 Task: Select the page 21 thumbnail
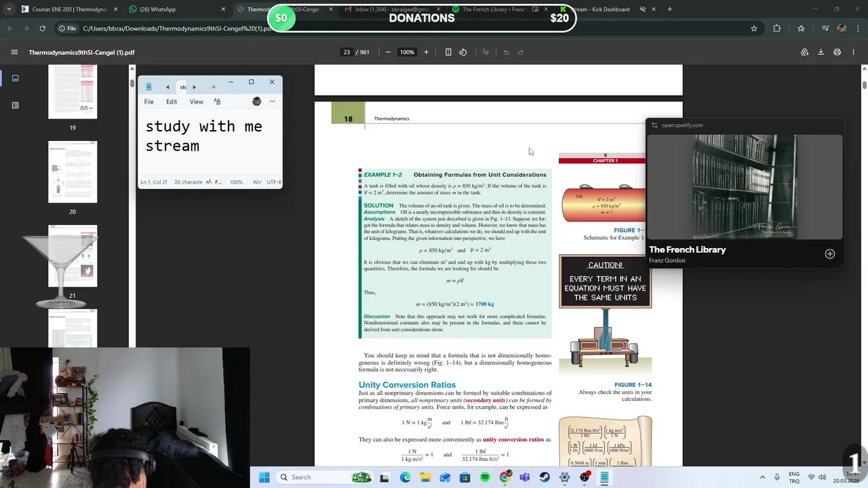73,256
